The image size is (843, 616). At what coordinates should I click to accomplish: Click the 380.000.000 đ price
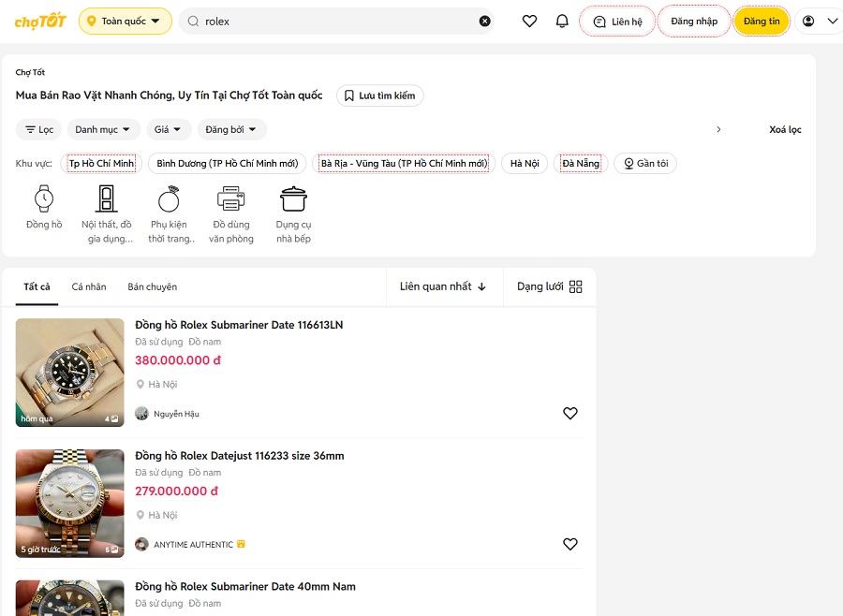pos(178,360)
